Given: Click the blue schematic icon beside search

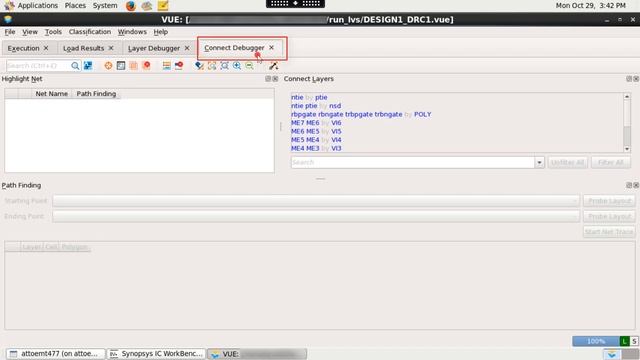Looking at the screenshot, I should (88, 66).
